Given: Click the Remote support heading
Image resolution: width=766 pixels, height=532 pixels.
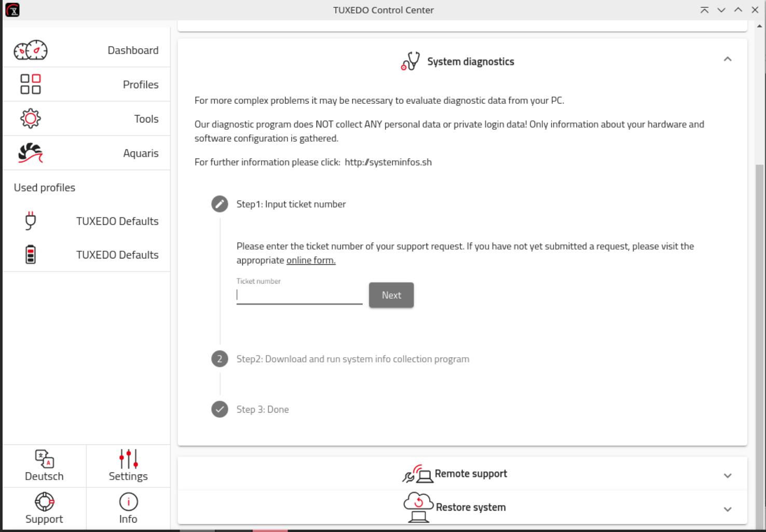Looking at the screenshot, I should coord(471,473).
